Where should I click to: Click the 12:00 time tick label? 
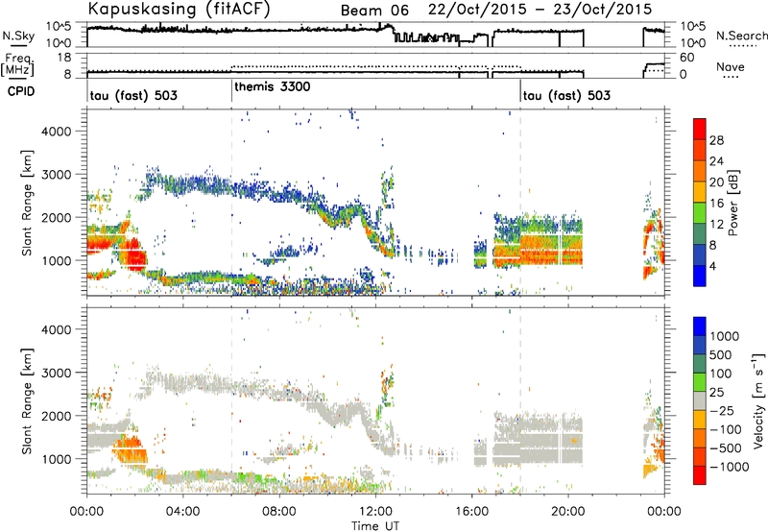375,512
